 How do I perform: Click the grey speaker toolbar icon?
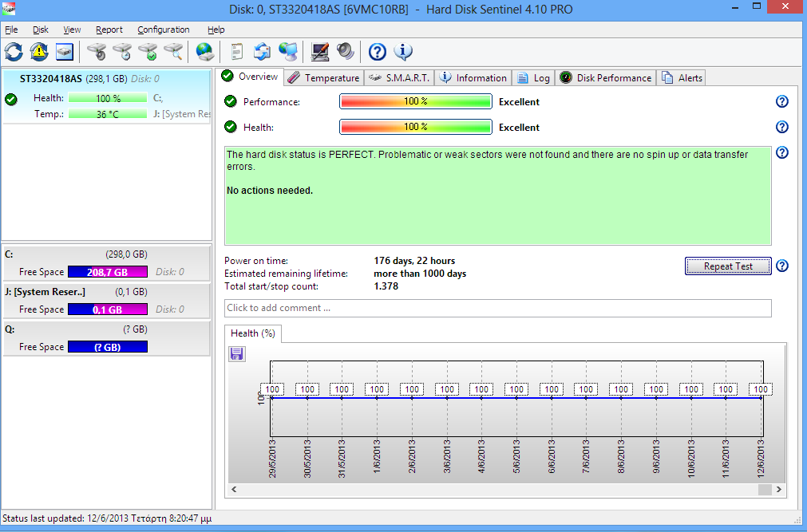(x=346, y=52)
